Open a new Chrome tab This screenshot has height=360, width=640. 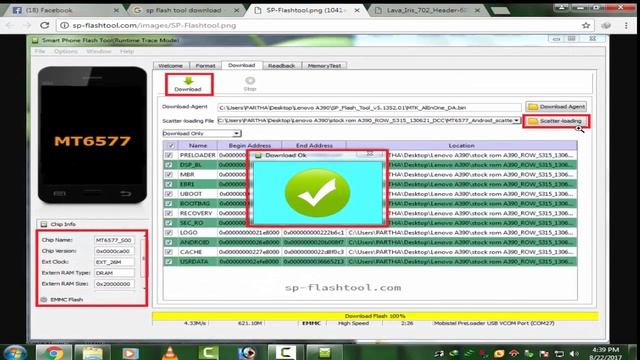(x=500, y=10)
